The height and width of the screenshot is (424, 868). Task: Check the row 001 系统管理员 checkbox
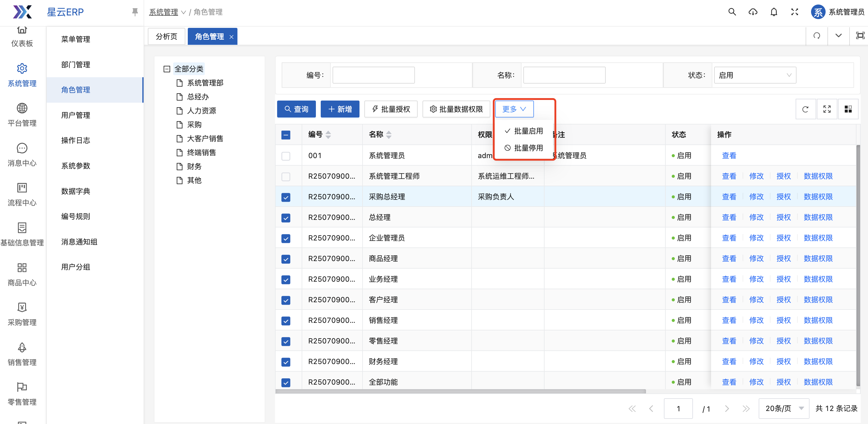click(x=286, y=156)
